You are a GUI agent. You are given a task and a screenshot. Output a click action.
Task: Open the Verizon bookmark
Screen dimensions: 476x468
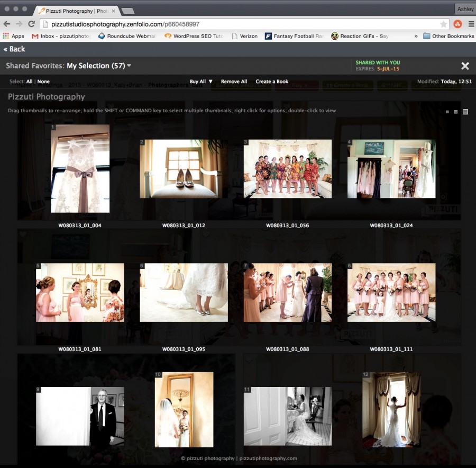245,36
